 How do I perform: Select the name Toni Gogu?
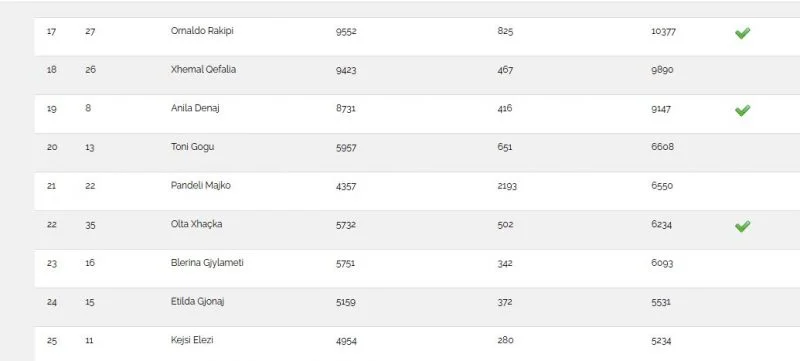[192, 147]
